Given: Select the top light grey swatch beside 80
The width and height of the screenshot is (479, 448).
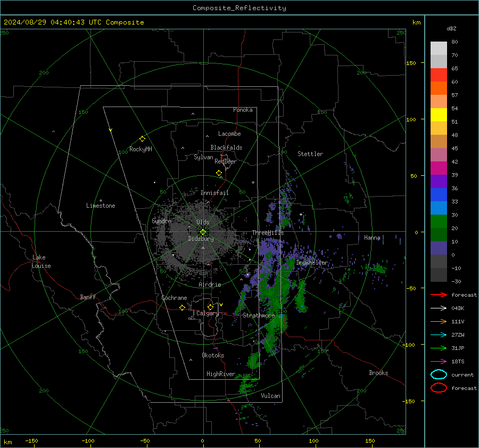Looking at the screenshot, I should click(439, 48).
